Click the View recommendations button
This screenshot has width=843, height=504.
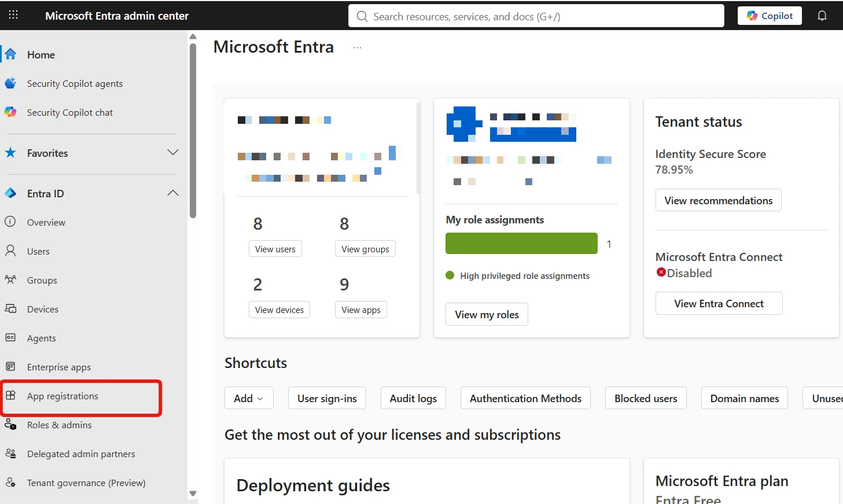719,200
